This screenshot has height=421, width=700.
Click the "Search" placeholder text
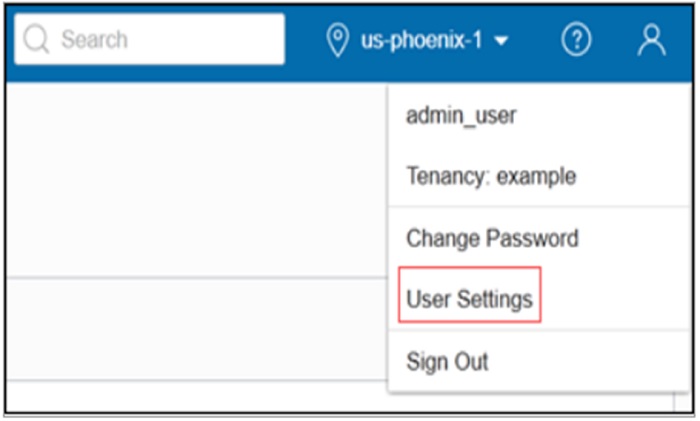click(94, 40)
